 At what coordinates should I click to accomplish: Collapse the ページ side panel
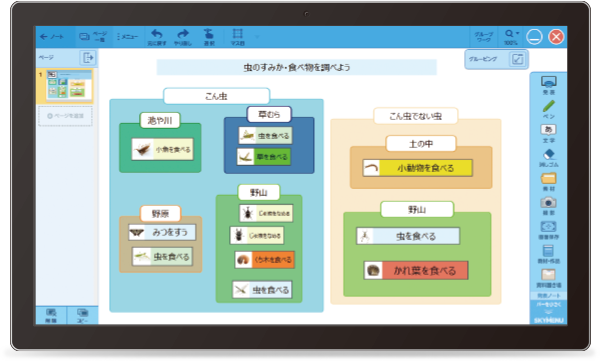coord(88,58)
